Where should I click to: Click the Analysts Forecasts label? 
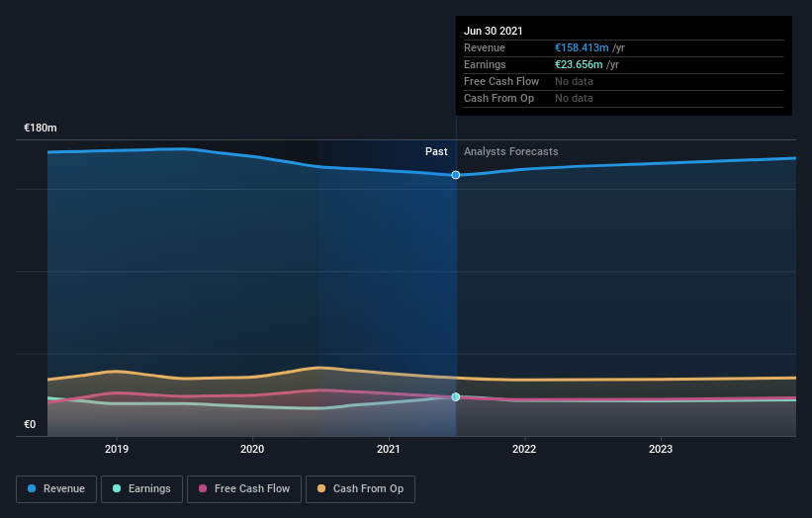510,151
